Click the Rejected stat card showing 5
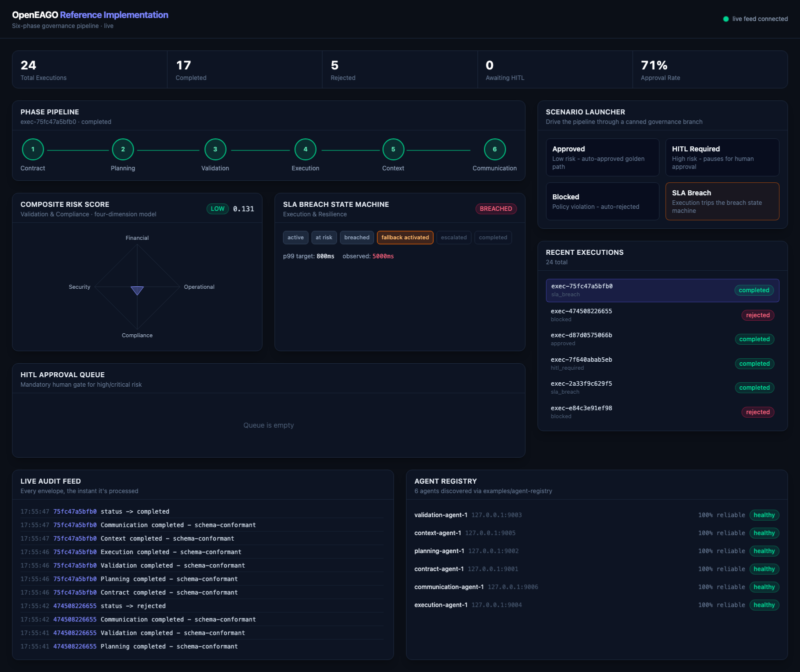The image size is (800, 672). [400, 69]
